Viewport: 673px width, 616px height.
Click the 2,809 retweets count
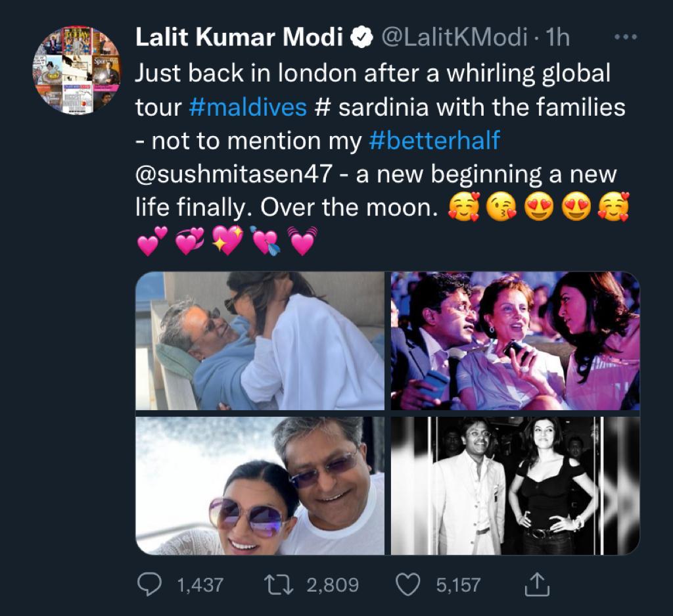333,584
